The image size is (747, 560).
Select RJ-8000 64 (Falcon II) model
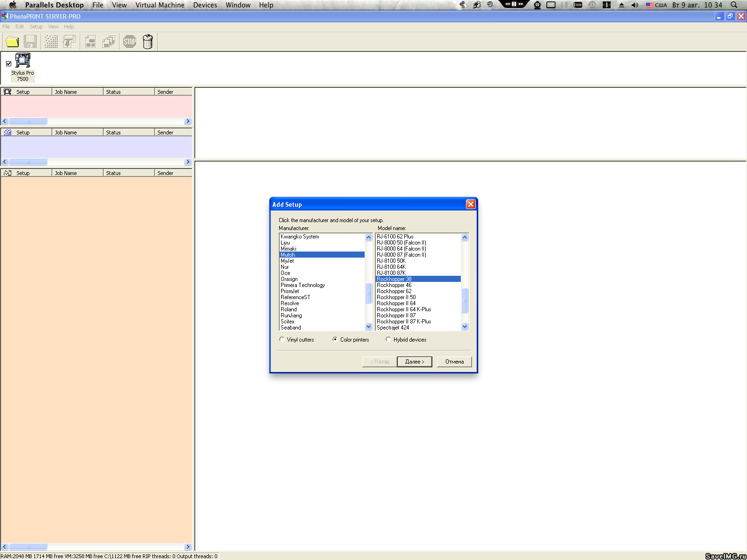[x=418, y=249]
